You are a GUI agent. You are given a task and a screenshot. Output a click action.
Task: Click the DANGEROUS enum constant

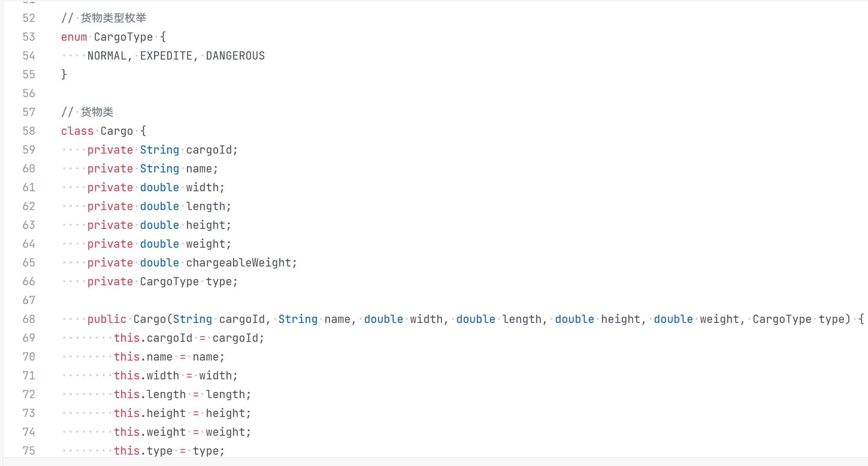click(x=235, y=56)
